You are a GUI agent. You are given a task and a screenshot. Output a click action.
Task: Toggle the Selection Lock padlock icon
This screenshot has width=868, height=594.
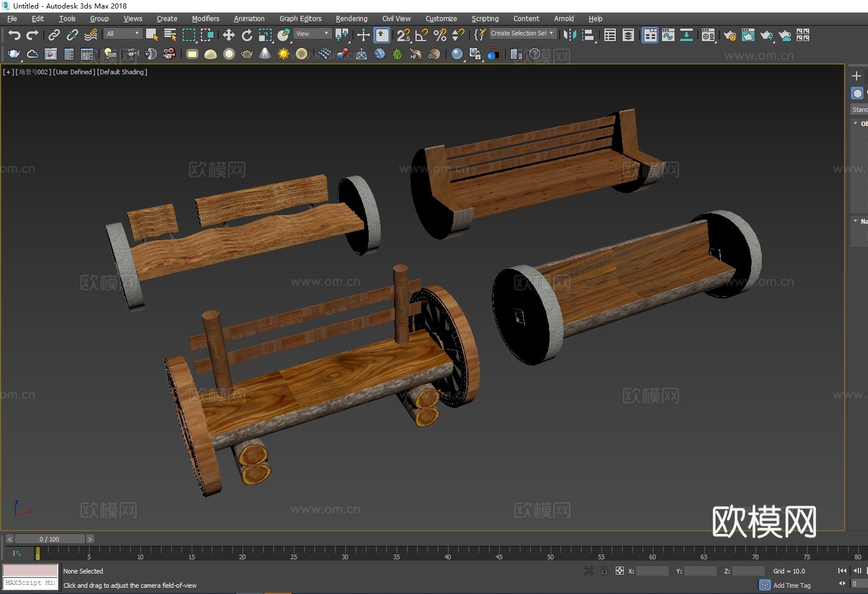click(604, 571)
